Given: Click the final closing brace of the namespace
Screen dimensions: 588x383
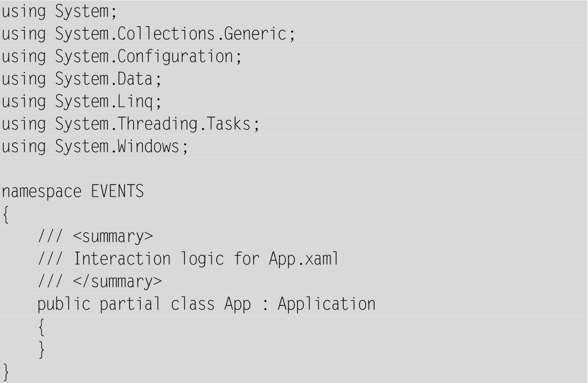Looking at the screenshot, I should click(x=6, y=371).
